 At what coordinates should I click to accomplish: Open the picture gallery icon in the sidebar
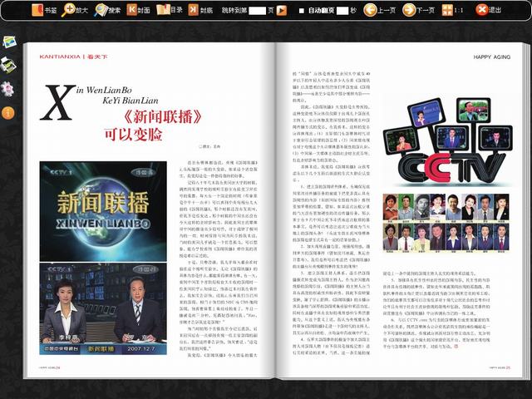(x=9, y=42)
